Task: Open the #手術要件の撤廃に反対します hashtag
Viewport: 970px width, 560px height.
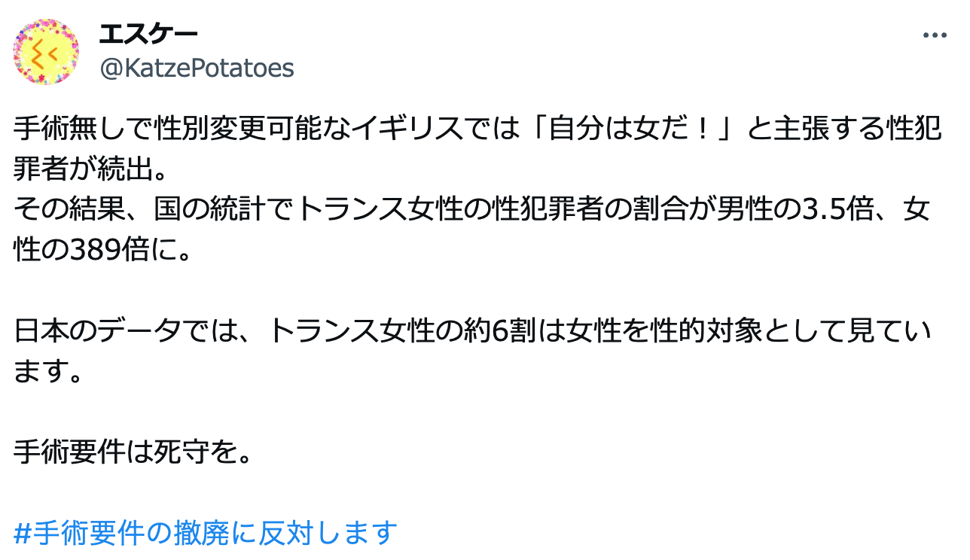Action: 206,533
